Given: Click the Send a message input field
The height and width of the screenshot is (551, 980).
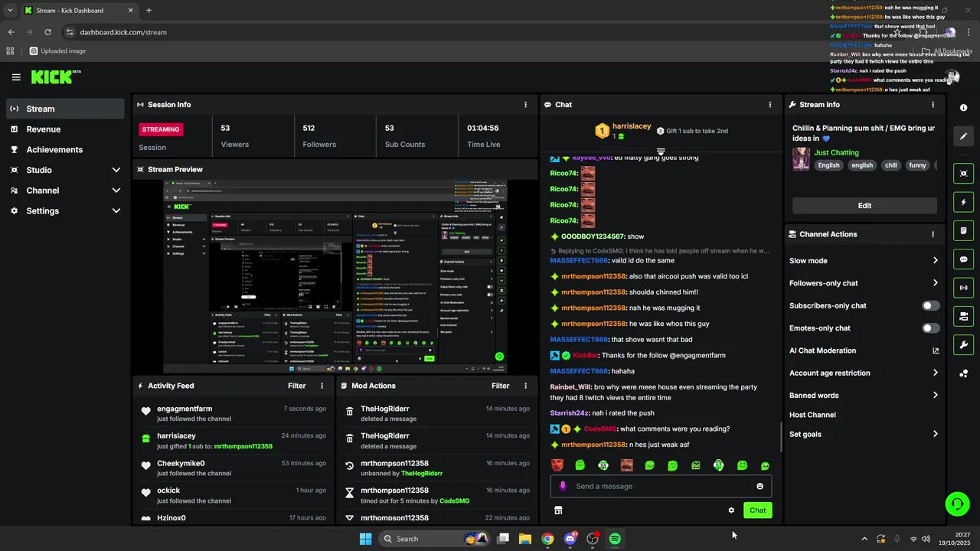Looking at the screenshot, I should tap(661, 486).
